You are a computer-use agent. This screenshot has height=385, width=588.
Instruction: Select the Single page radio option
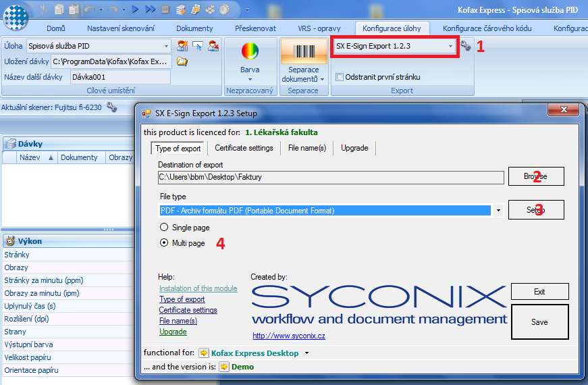pos(164,227)
